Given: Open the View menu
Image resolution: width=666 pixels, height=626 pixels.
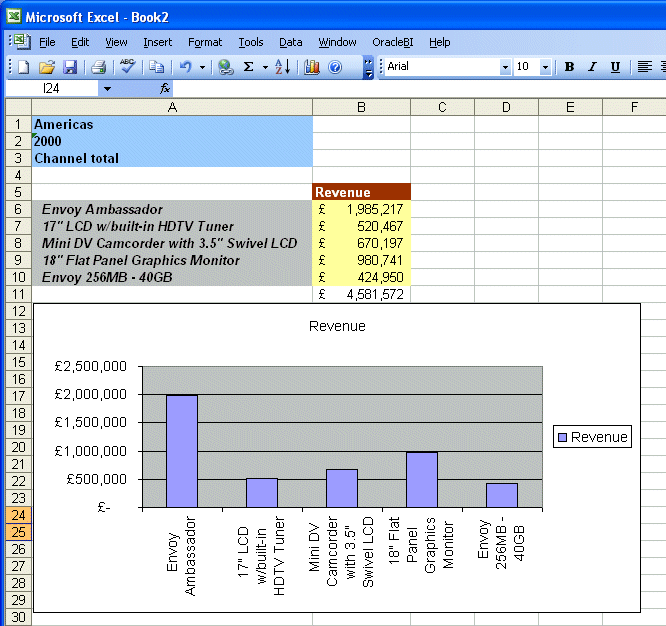Looking at the screenshot, I should [x=116, y=42].
